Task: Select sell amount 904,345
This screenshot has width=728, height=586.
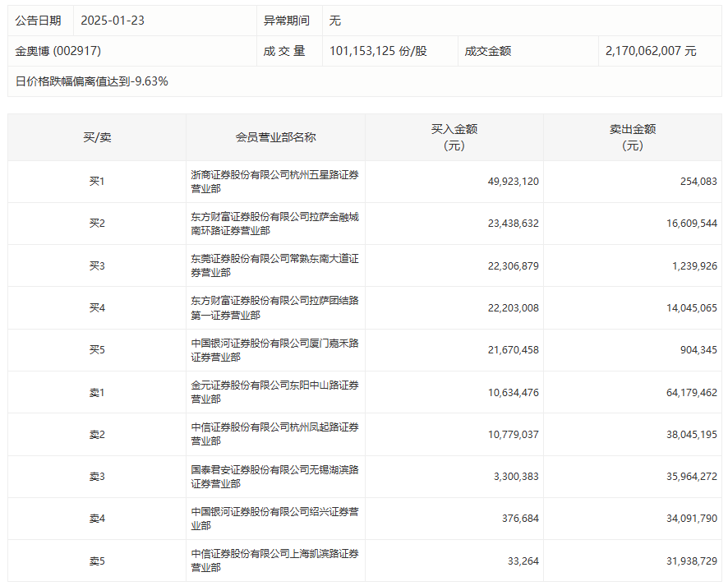Action: click(698, 349)
